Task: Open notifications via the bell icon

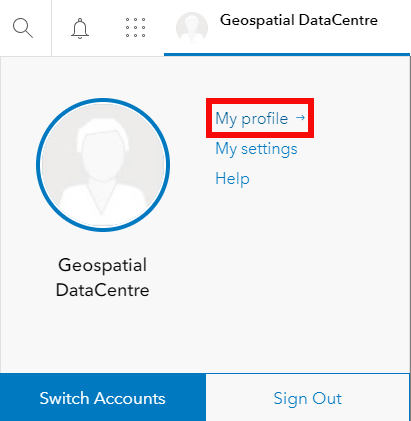Action: 80,28
